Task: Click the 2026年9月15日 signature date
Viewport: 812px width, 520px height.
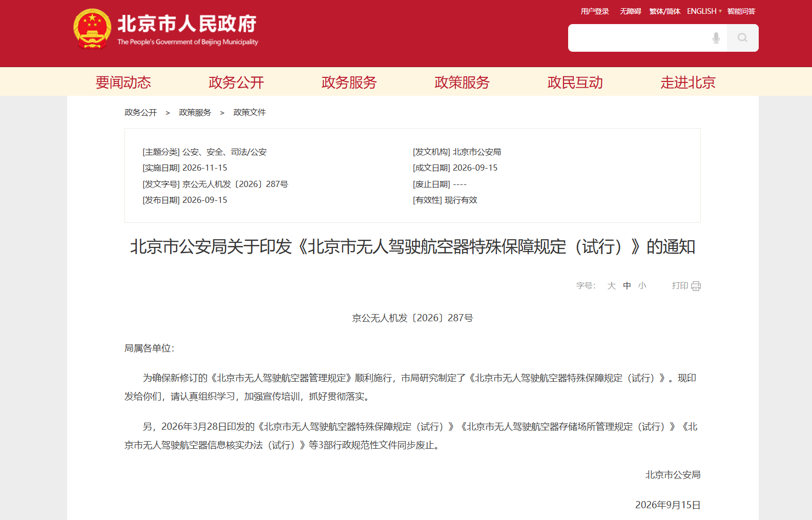Action: pyautogui.click(x=668, y=505)
